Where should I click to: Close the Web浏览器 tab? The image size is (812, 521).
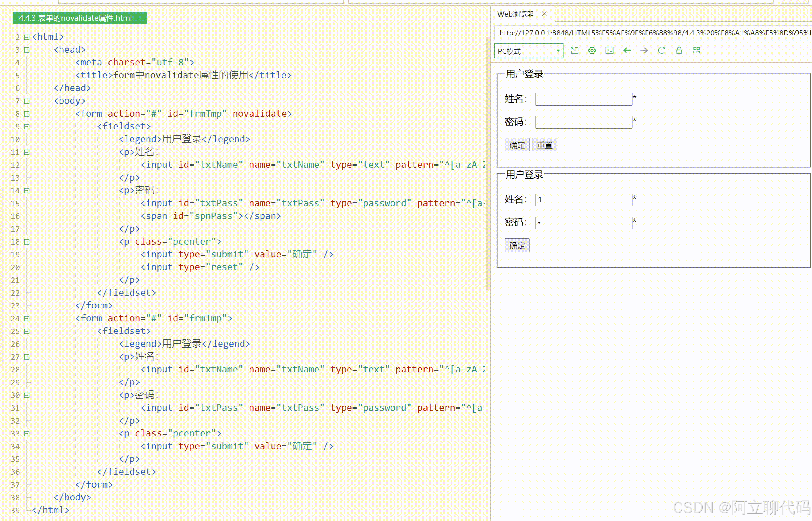(x=544, y=14)
